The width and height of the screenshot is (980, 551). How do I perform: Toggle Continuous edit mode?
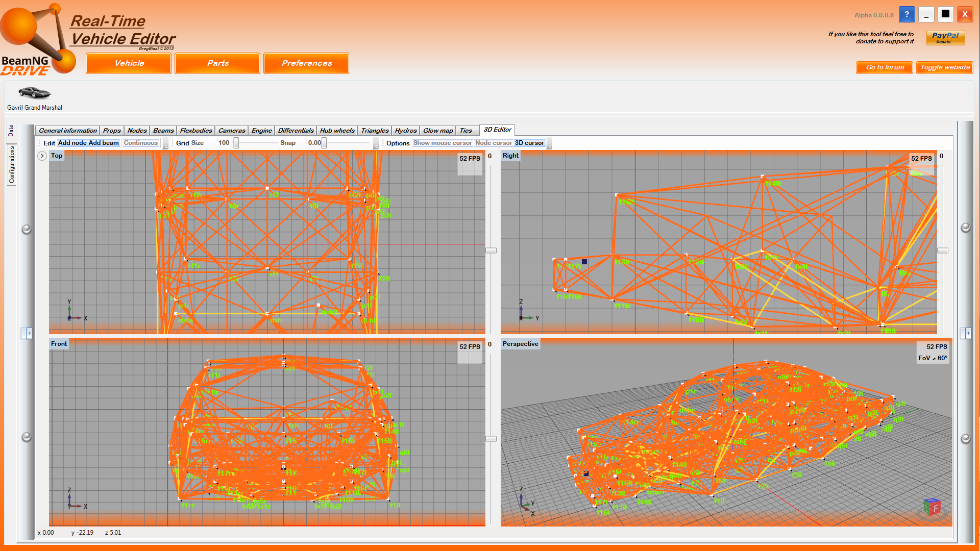(140, 143)
